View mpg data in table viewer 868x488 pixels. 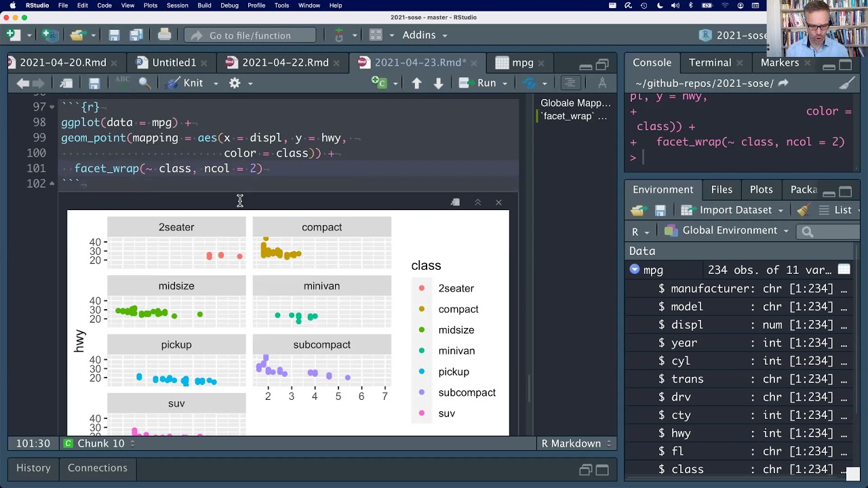coord(844,270)
